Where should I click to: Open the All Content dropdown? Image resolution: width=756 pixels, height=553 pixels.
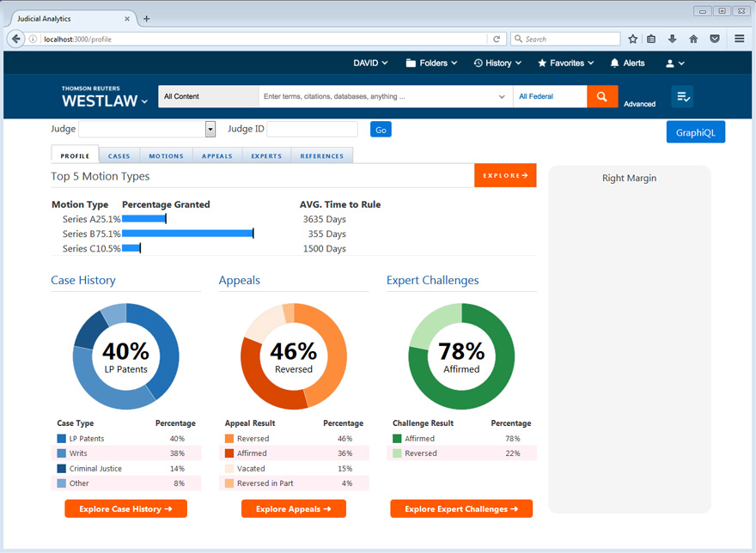(x=208, y=97)
